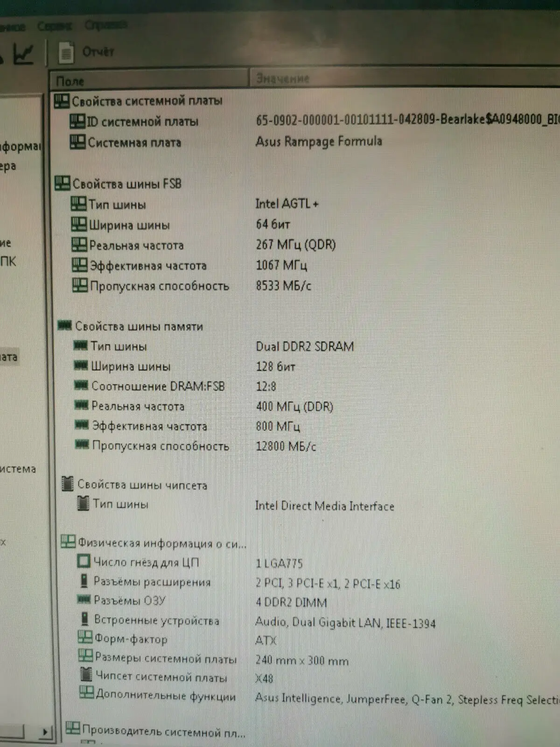
Task: Select the Свойства шины памяти memory icon
Action: [x=64, y=325]
